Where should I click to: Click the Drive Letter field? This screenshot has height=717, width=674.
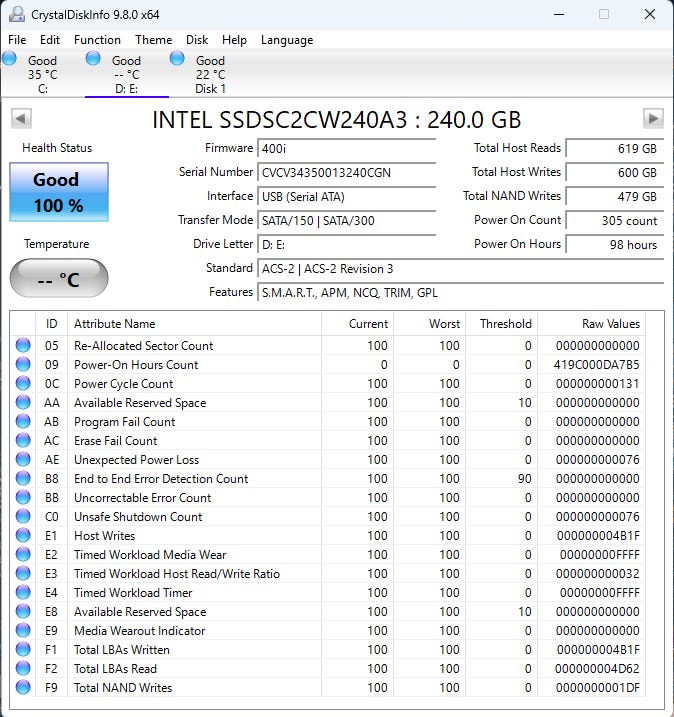click(347, 245)
